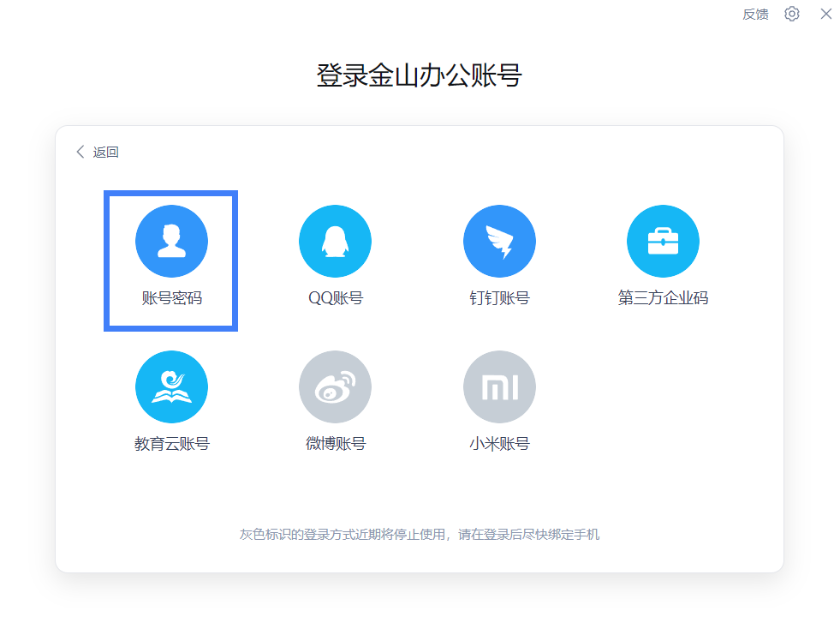This screenshot has width=840, height=629.
Task: Log in with the 钉钉账号 icon
Action: 499,242
